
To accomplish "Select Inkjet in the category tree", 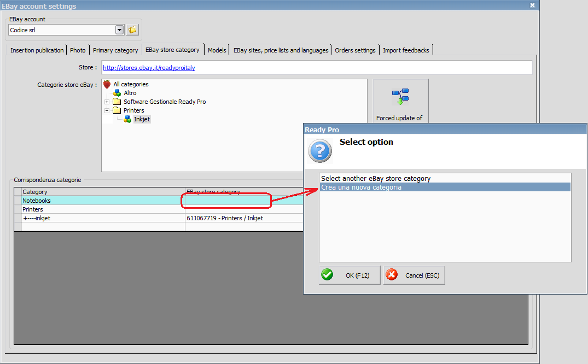I will coord(142,119).
